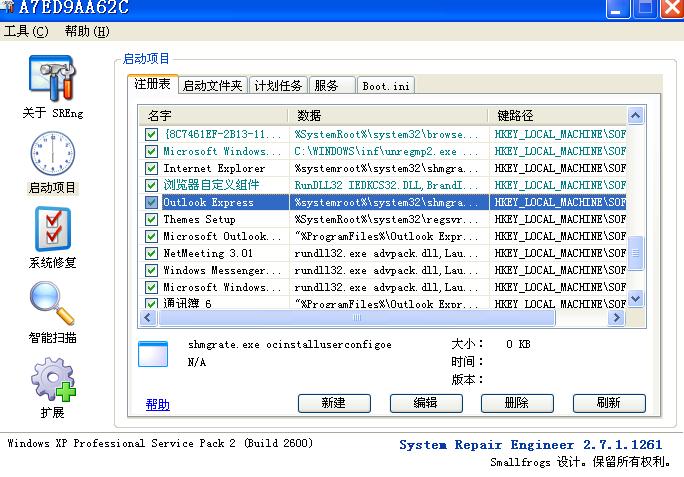This screenshot has width=684, height=477.
Task: Click the horizontal scrollbar thumb
Action: [357, 317]
